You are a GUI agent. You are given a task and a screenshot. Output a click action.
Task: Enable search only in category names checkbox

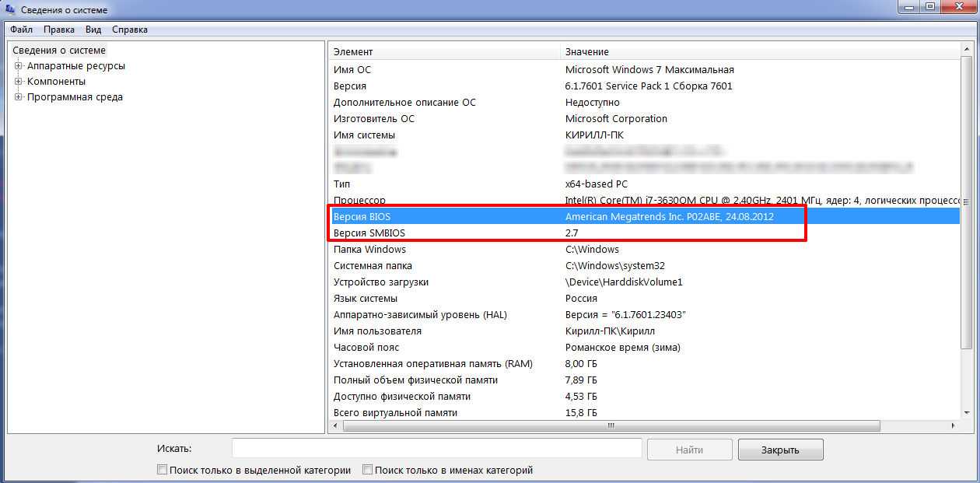click(368, 470)
